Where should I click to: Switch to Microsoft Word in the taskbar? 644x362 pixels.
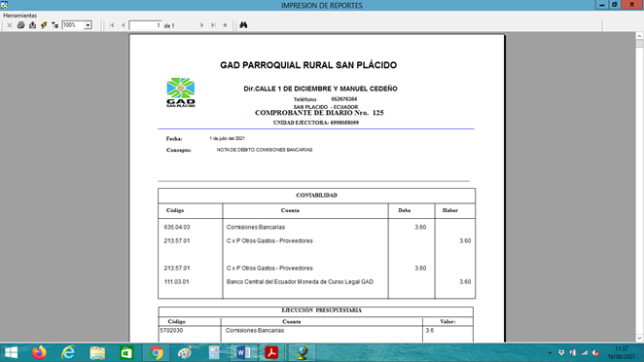[243, 352]
